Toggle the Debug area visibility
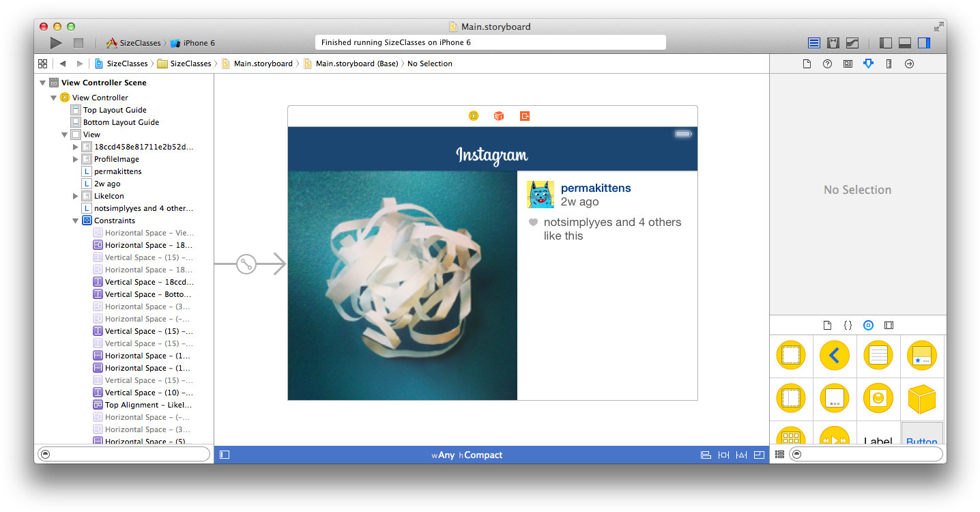980x512 pixels. [x=905, y=43]
